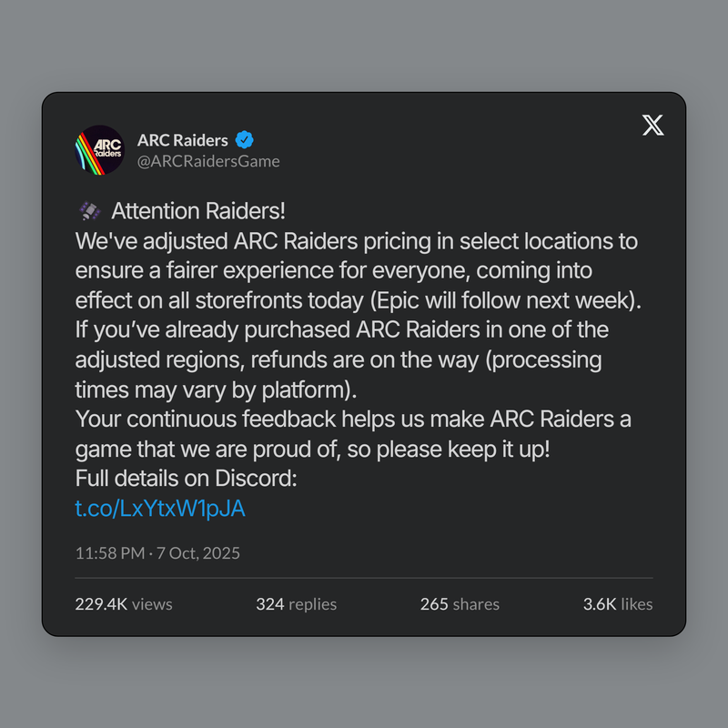Open the 324 replies
This screenshot has height=728, width=728.
point(296,603)
